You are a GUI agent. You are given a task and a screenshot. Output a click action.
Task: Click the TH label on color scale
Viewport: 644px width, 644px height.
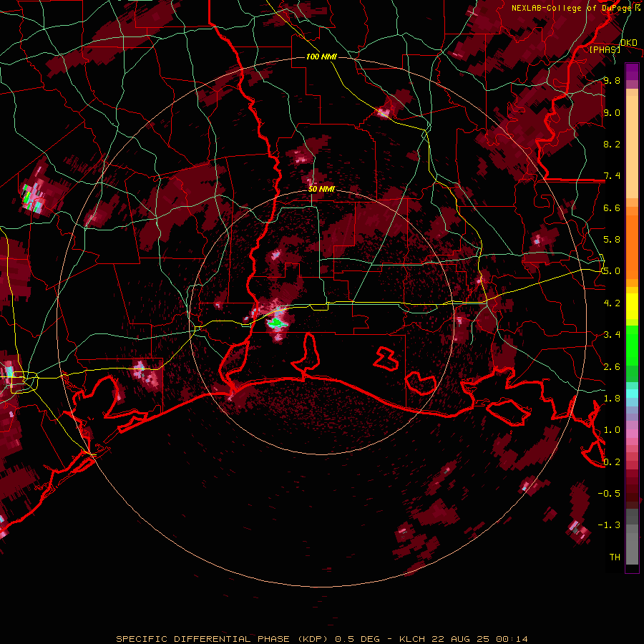(615, 557)
